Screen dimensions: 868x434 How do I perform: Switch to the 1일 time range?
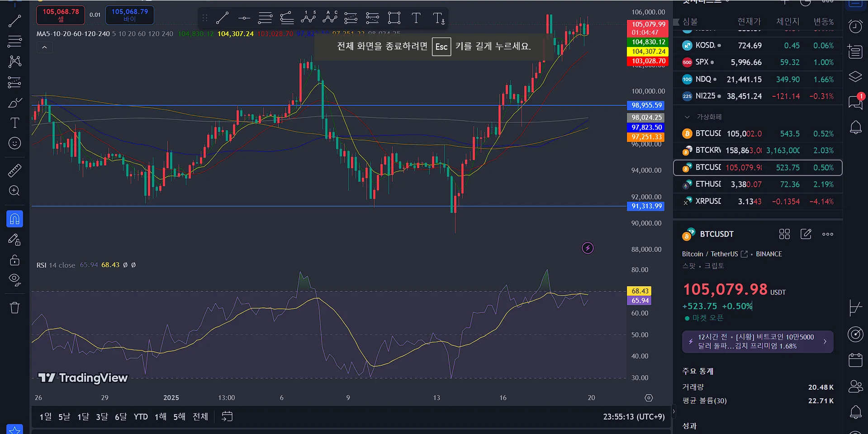[x=46, y=416]
